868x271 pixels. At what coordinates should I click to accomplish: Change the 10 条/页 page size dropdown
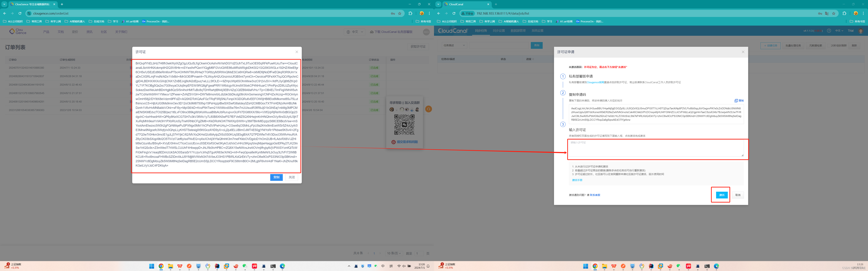[x=394, y=253]
